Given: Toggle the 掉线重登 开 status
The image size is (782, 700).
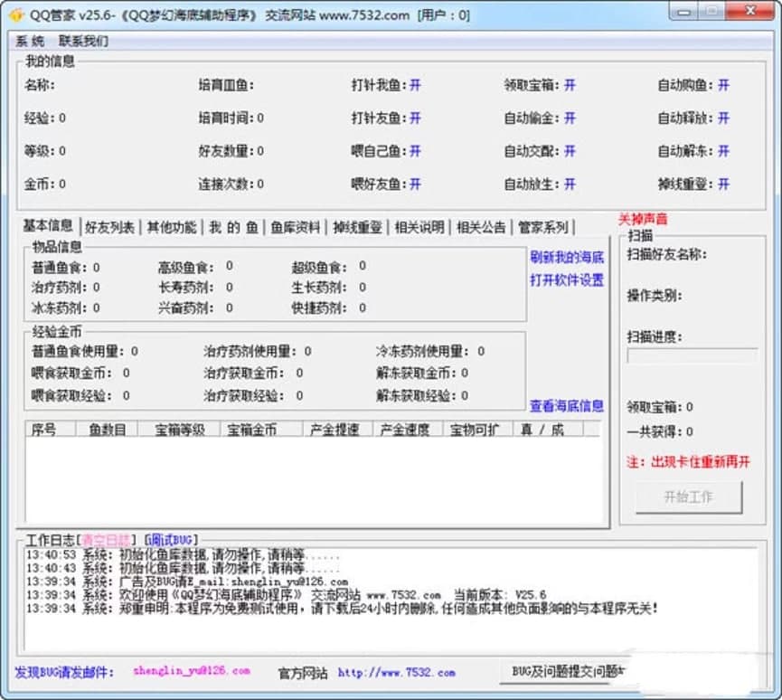Looking at the screenshot, I should tap(723, 184).
